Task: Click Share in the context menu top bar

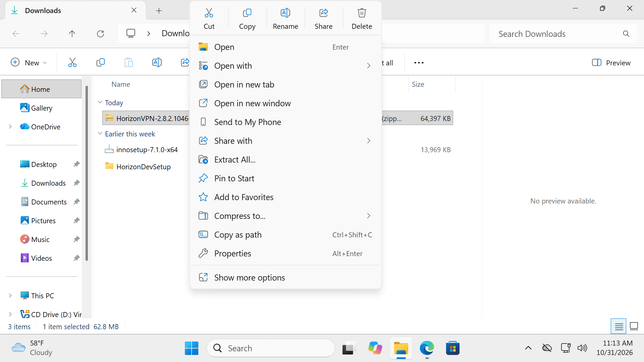Action: (x=324, y=19)
